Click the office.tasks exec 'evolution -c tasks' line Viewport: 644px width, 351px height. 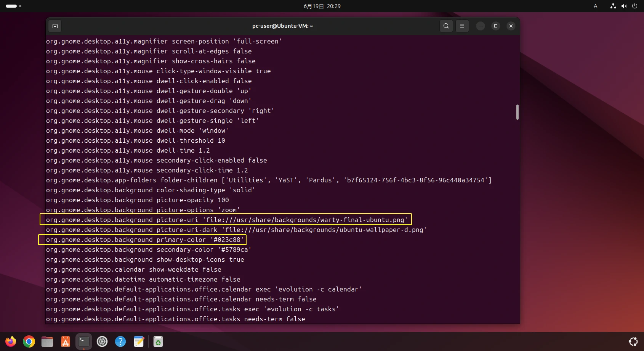tap(192, 309)
